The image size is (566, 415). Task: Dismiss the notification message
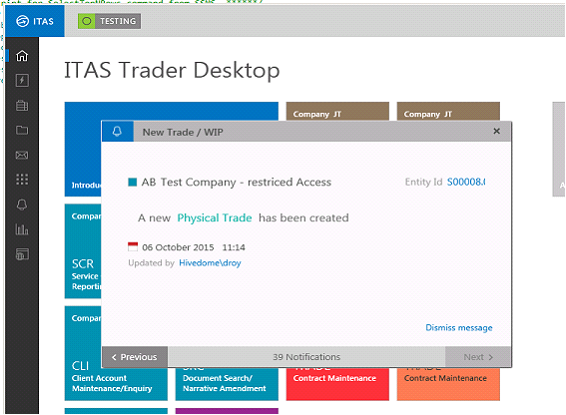click(x=459, y=328)
